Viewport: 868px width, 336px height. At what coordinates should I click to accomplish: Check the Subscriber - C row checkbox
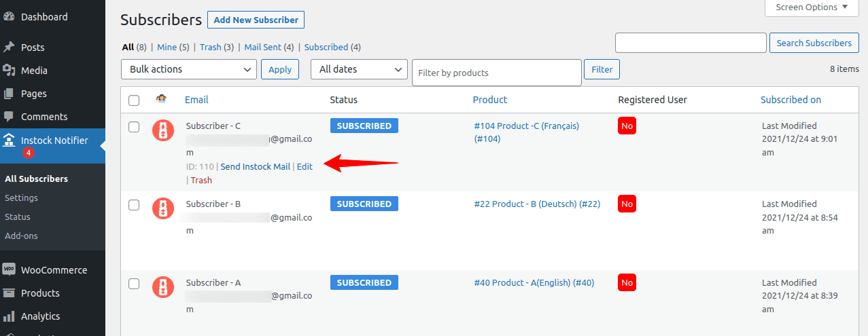[134, 126]
